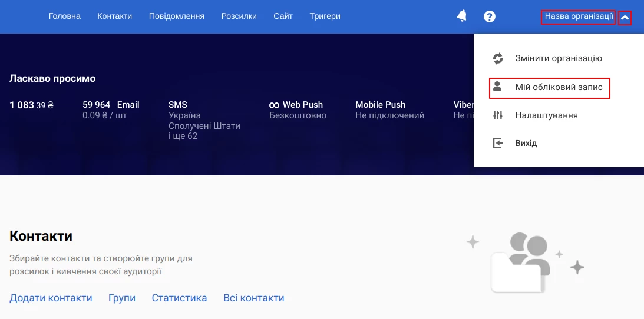This screenshot has height=319, width=644.
Task: Click the SMS channel heading
Action: 178,105
